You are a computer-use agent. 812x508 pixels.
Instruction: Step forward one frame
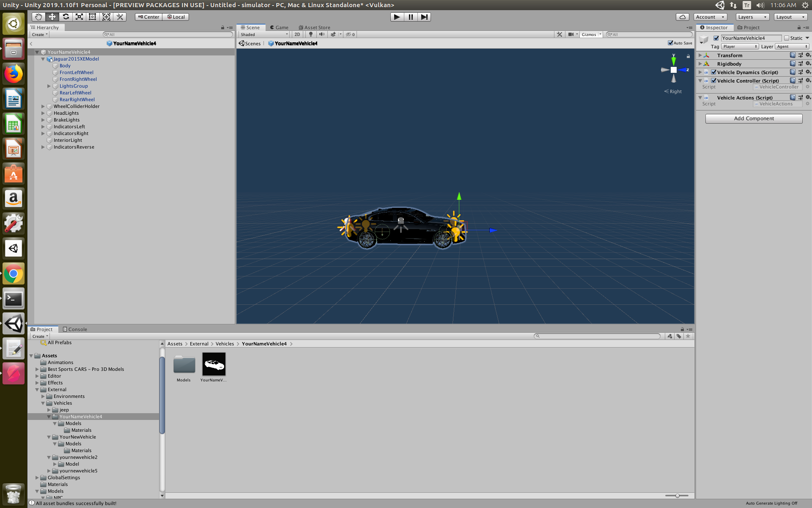(x=424, y=17)
